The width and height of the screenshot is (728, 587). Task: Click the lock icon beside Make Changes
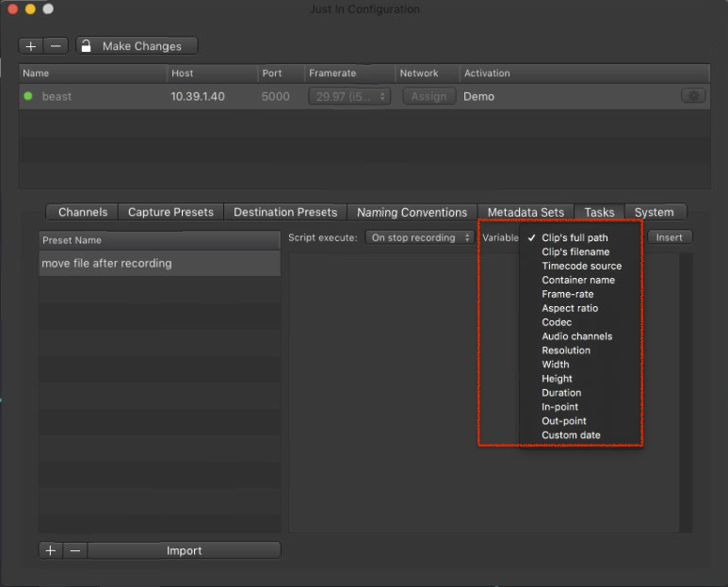[x=86, y=46]
